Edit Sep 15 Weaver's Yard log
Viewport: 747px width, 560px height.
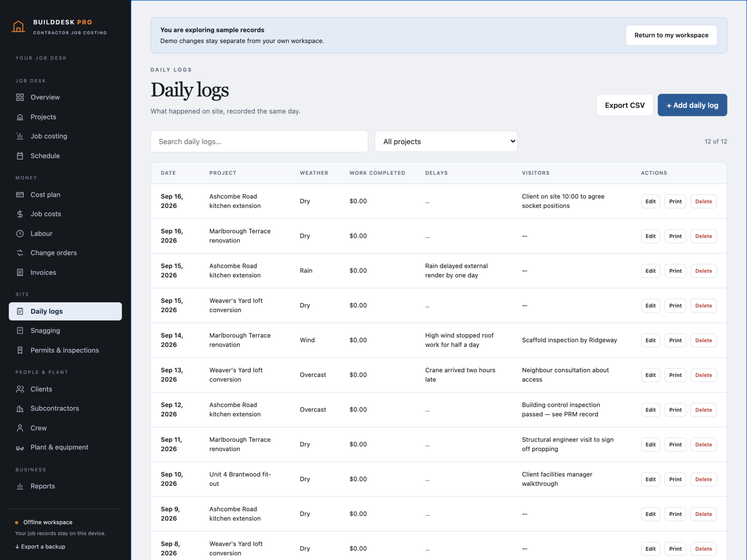tap(651, 306)
